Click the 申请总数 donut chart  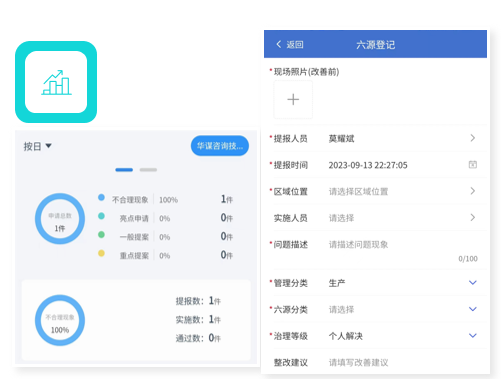click(60, 219)
